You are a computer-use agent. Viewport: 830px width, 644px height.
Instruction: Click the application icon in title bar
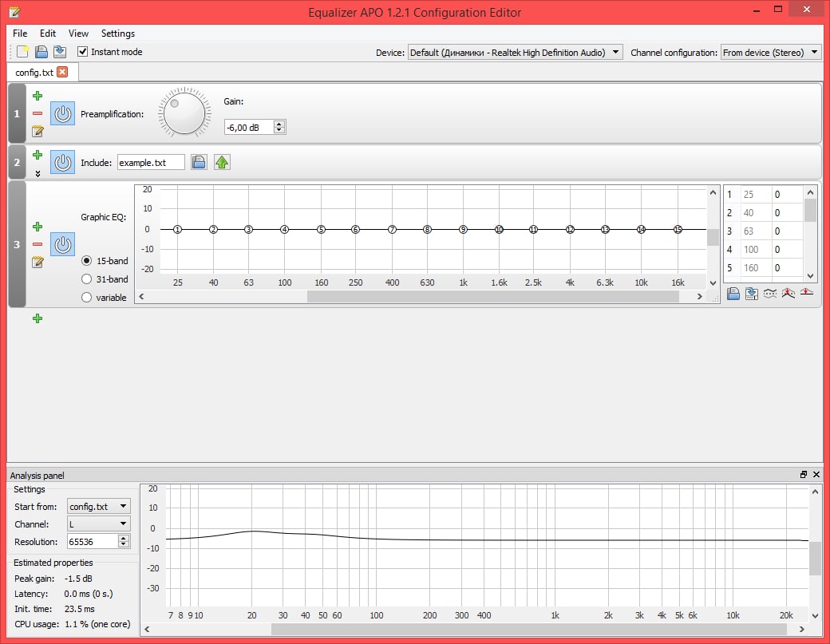[15, 12]
